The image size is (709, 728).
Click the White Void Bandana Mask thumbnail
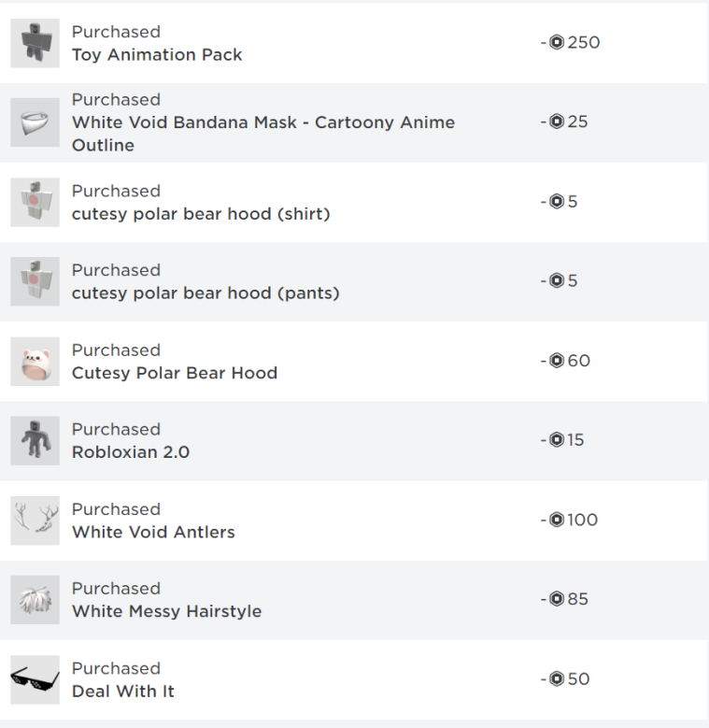point(35,122)
